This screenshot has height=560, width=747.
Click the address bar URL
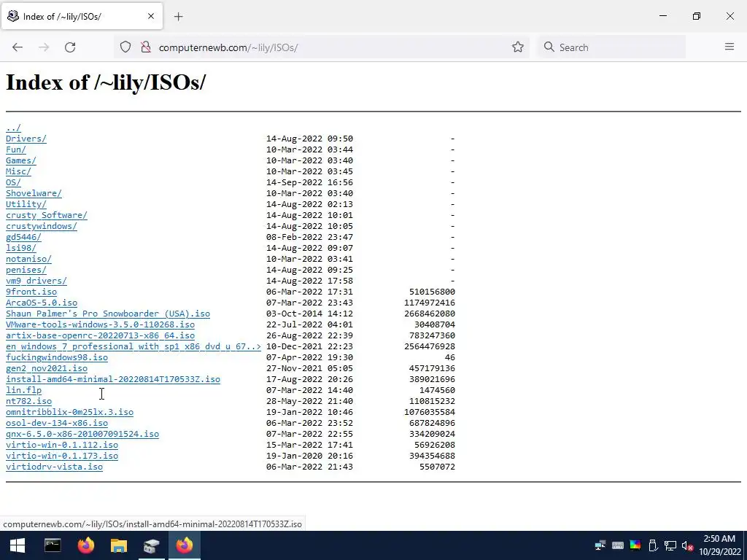click(228, 47)
